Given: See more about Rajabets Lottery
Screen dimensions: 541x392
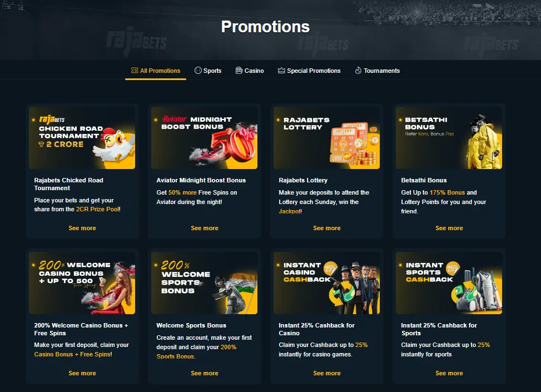Looking at the screenshot, I should pos(327,228).
